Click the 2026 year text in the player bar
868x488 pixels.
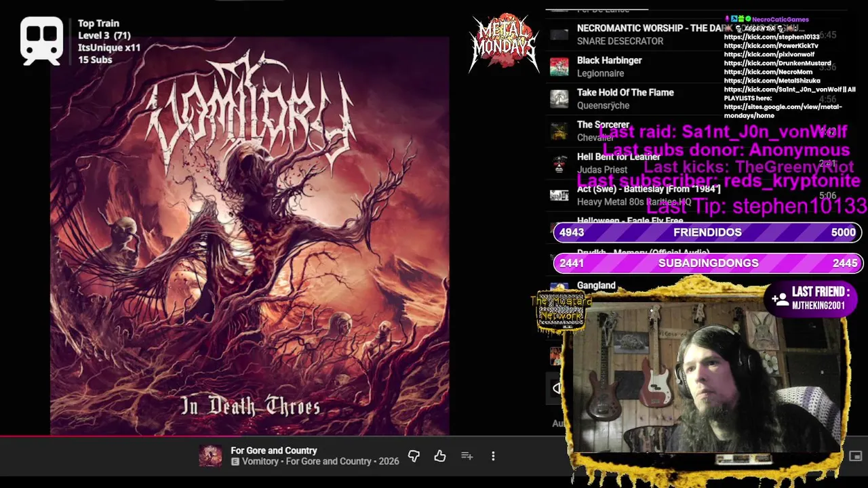tap(389, 462)
